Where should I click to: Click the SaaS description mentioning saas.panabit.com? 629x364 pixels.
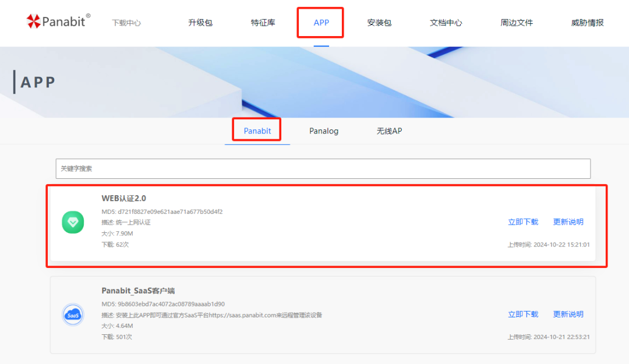[x=212, y=315]
